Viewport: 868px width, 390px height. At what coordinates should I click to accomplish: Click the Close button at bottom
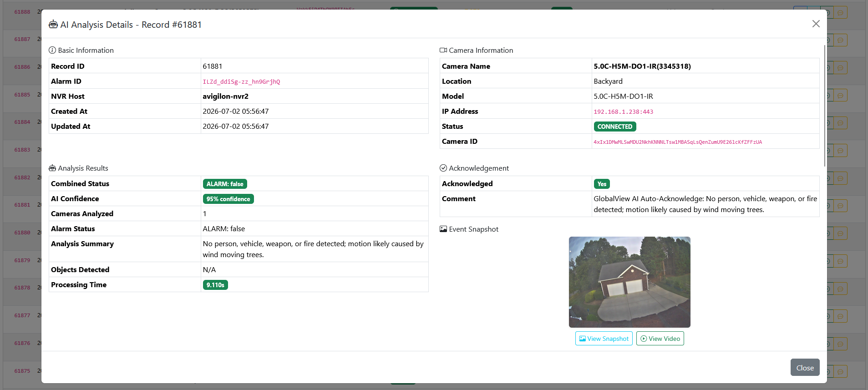(x=805, y=367)
